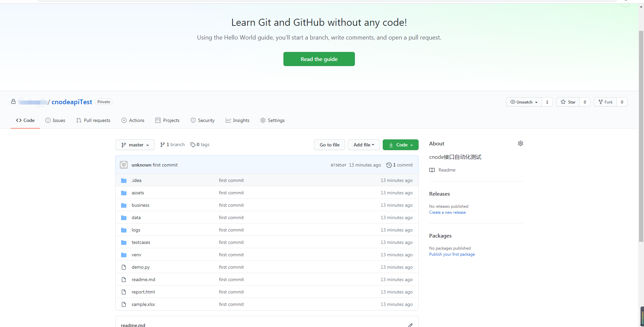Click the sample.xlsx file icon
644x327 pixels.
(x=124, y=305)
